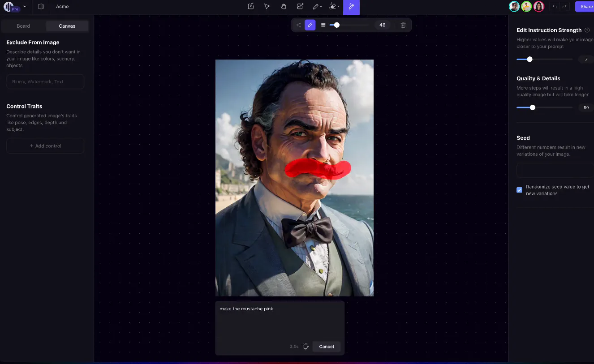Click the Seed input field

tap(555, 170)
